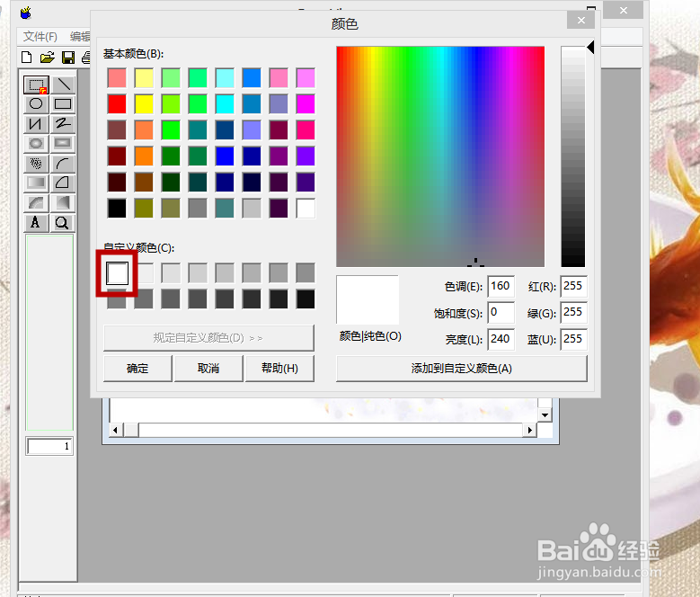Image resolution: width=700 pixels, height=597 pixels.
Task: Pick bright cyan basic color swatch
Action: [x=225, y=104]
